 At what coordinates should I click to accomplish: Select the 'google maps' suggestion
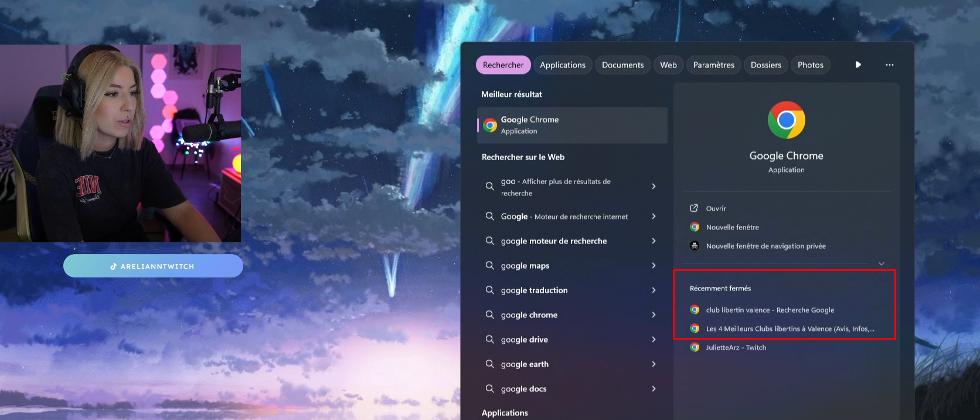[572, 266]
